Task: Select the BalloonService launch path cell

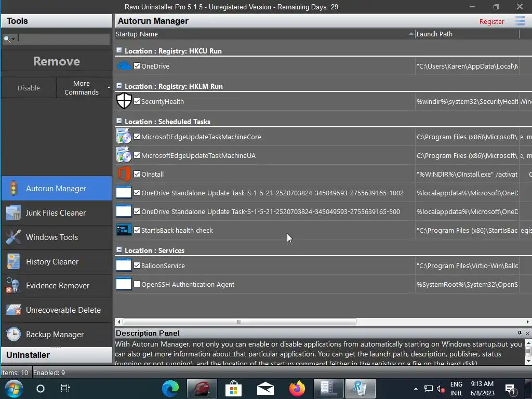Action: point(467,265)
